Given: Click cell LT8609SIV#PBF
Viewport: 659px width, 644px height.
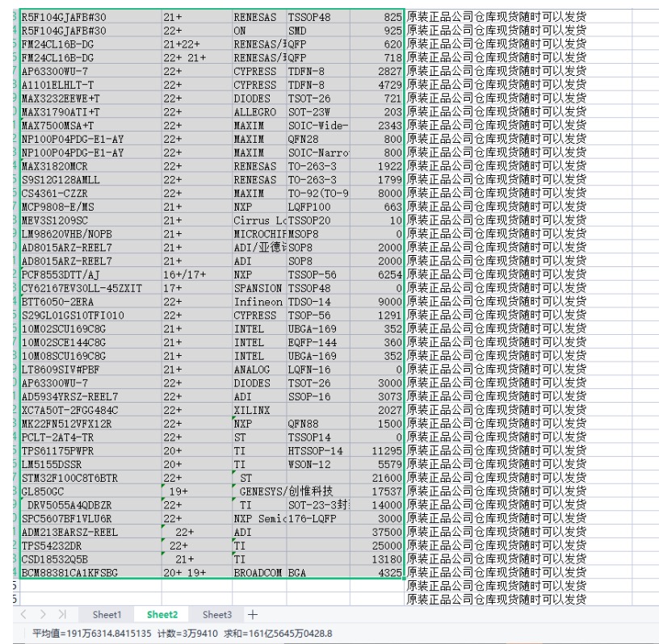Looking at the screenshot, I should 90,370.
